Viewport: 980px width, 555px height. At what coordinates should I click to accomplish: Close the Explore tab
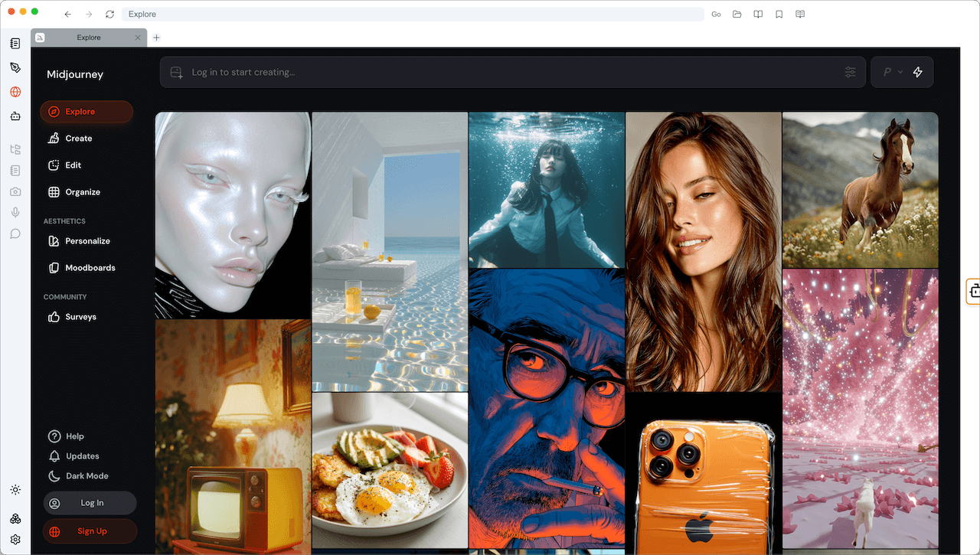pos(138,38)
